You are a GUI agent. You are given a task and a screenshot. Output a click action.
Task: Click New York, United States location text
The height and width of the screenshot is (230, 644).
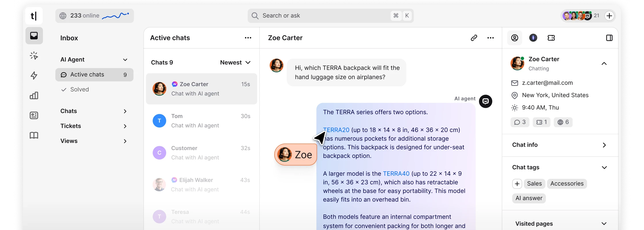pyautogui.click(x=555, y=95)
